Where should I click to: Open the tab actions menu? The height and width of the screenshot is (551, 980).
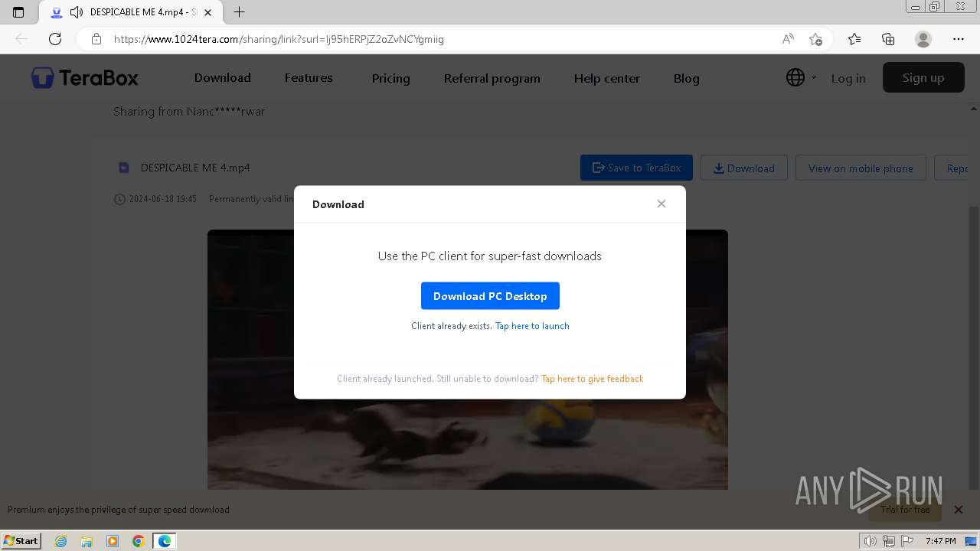[18, 12]
